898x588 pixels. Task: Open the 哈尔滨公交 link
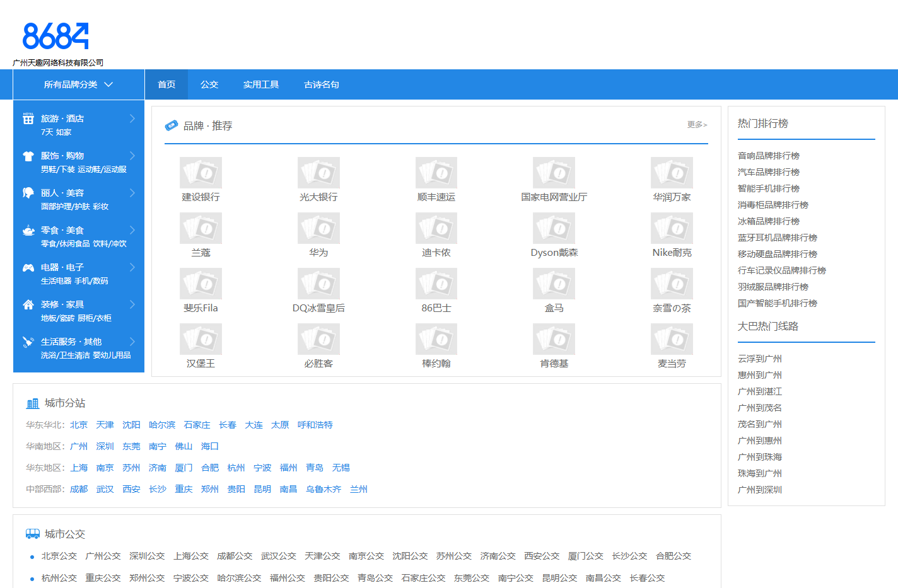(239, 578)
